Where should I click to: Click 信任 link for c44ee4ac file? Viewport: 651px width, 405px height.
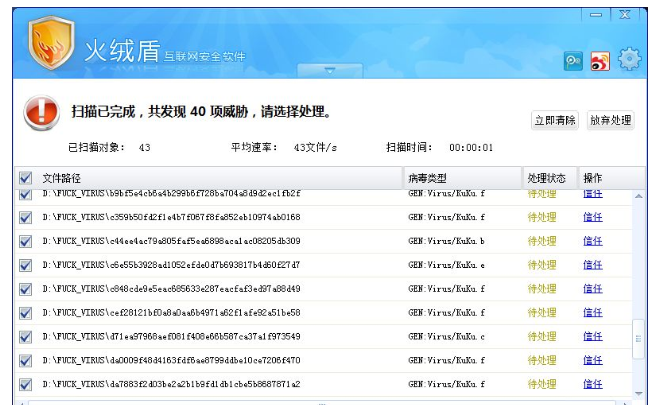(x=592, y=241)
